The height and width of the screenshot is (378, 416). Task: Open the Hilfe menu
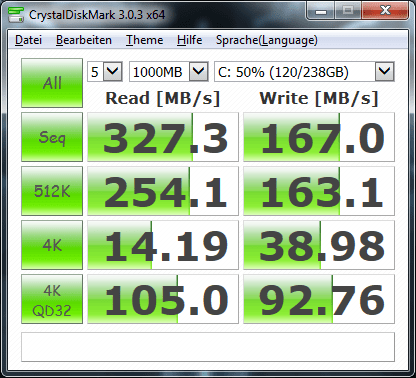(x=189, y=40)
